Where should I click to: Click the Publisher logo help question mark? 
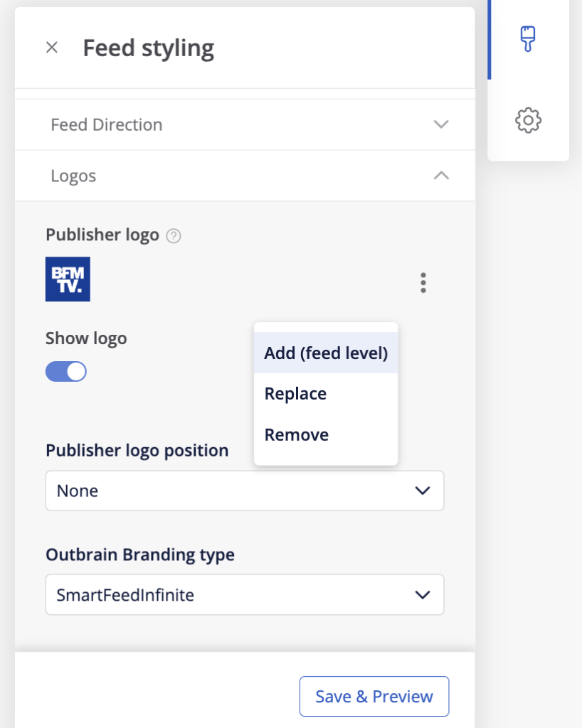[173, 236]
